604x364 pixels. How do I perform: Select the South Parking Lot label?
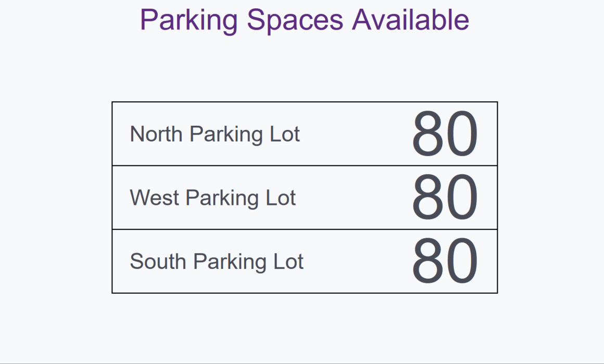point(217,262)
